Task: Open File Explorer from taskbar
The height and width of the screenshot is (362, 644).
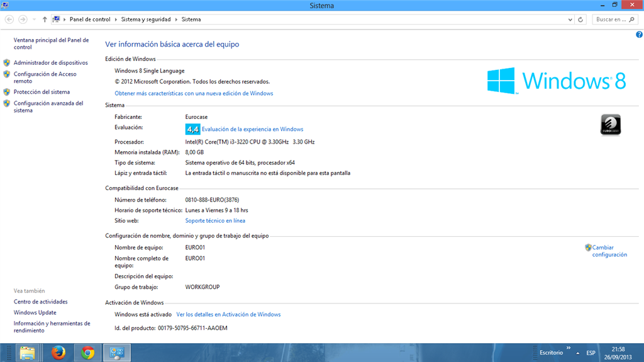Action: [28, 353]
